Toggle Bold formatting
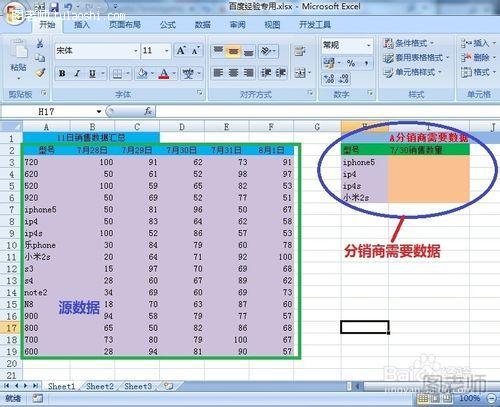This screenshot has width=500, height=407. click(62, 73)
